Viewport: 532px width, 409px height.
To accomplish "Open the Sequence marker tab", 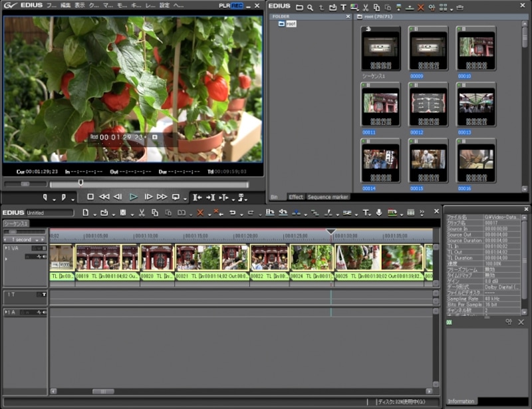I will (x=328, y=198).
